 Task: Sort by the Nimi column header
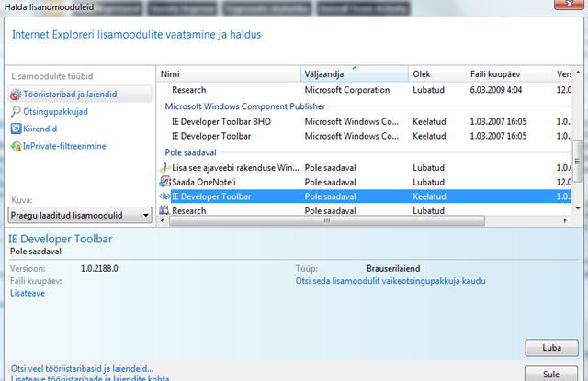pos(229,74)
